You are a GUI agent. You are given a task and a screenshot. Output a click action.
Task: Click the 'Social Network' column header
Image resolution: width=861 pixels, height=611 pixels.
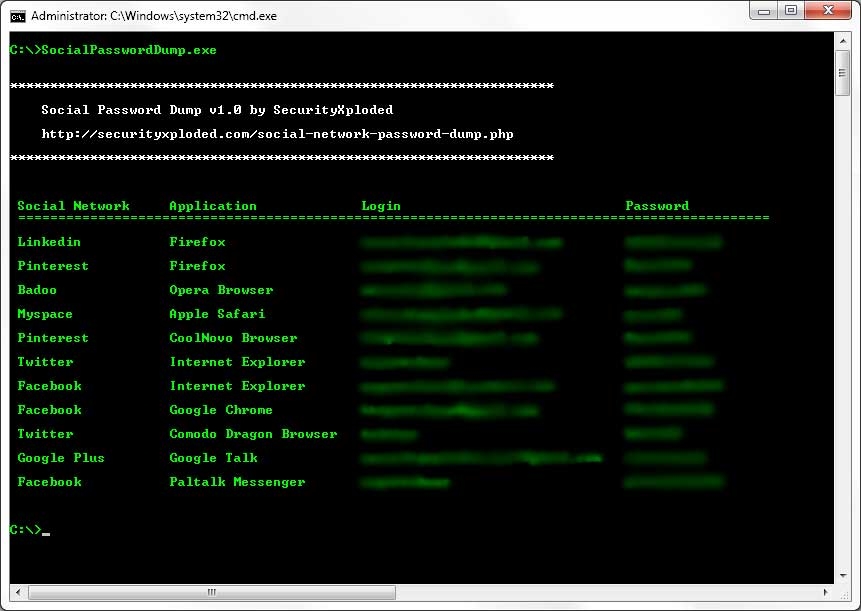(x=74, y=206)
